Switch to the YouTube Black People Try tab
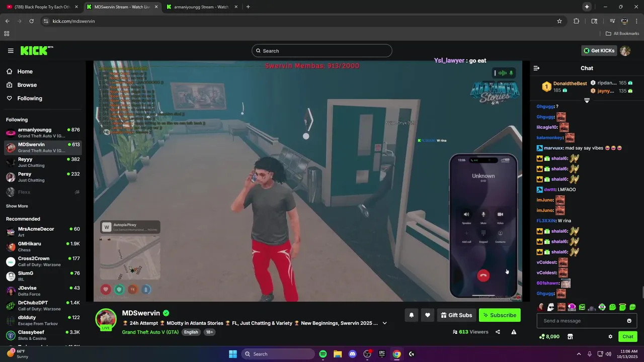Viewport: 644px width, 362px height. (x=41, y=7)
